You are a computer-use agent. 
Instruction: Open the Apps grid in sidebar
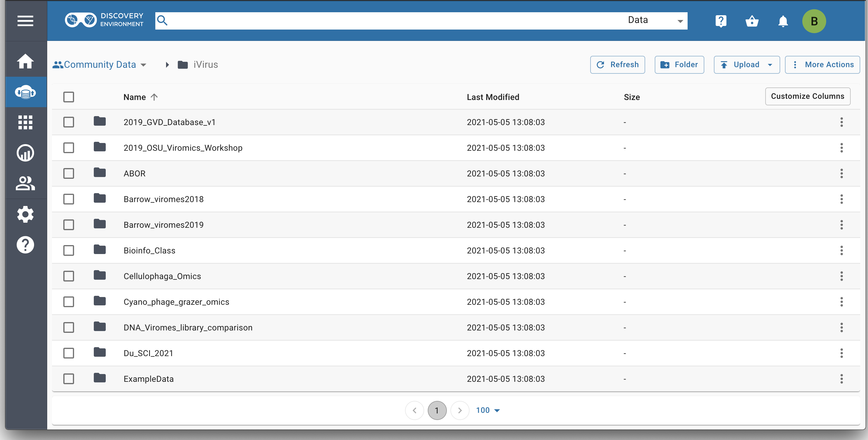click(x=25, y=122)
